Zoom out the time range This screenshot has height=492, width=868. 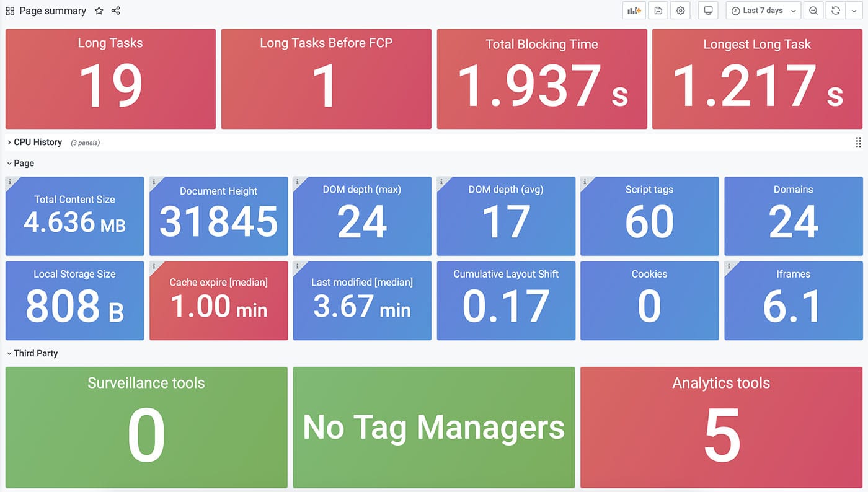pos(813,11)
